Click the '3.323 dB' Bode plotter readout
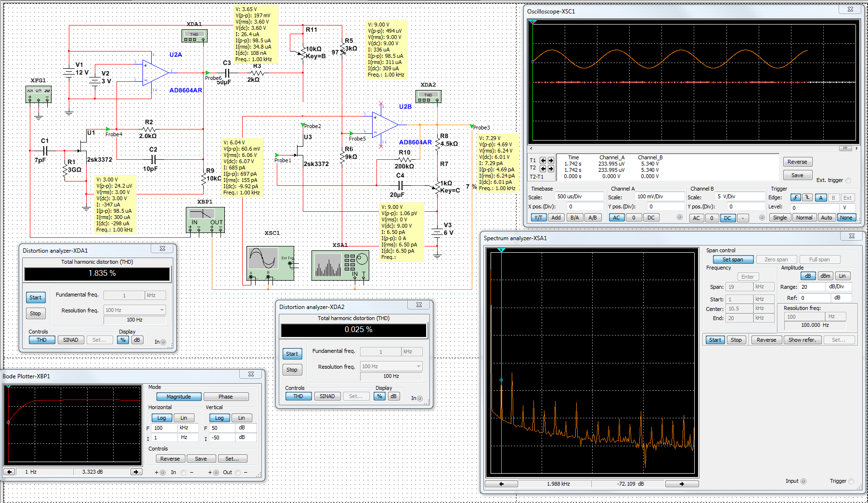This screenshot has height=503, width=868. (x=92, y=472)
